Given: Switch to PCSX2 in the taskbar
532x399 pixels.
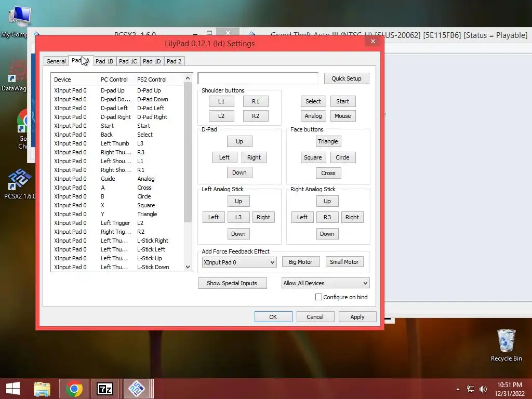Looking at the screenshot, I should (137, 389).
